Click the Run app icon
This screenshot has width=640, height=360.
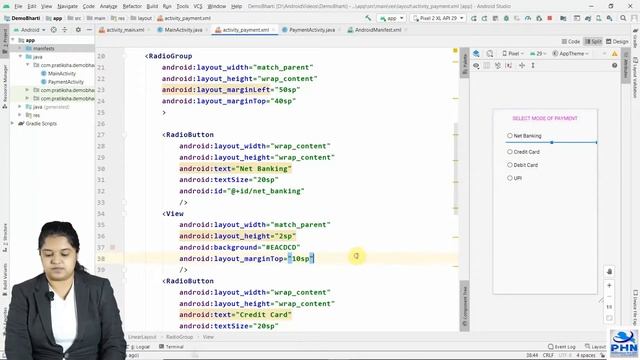coord(473,18)
